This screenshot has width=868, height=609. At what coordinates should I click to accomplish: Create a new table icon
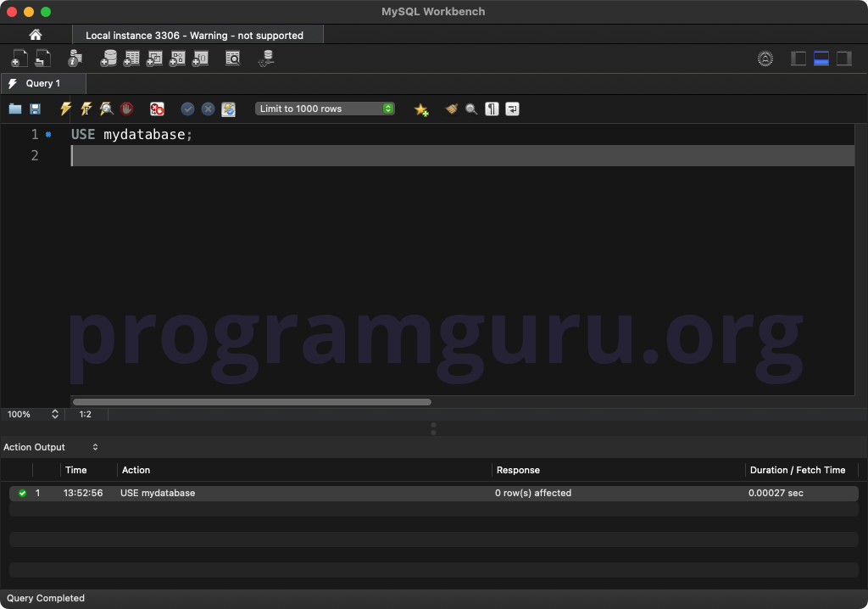[131, 59]
